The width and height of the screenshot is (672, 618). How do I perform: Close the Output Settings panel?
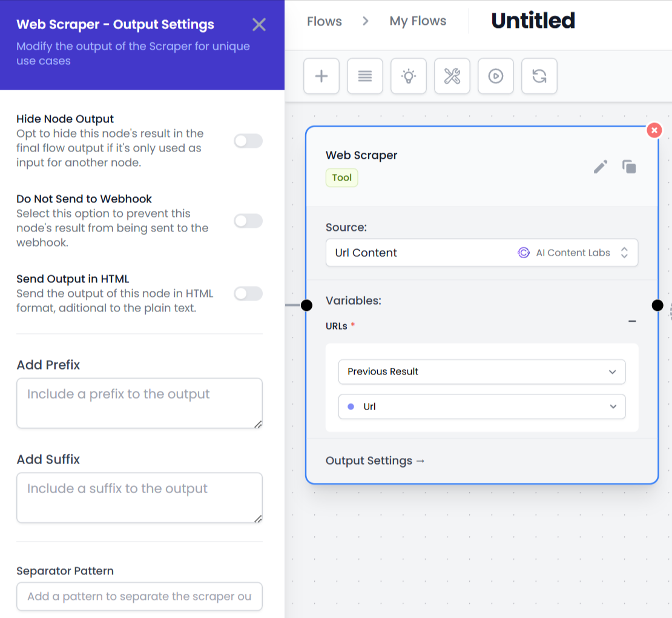click(x=259, y=24)
